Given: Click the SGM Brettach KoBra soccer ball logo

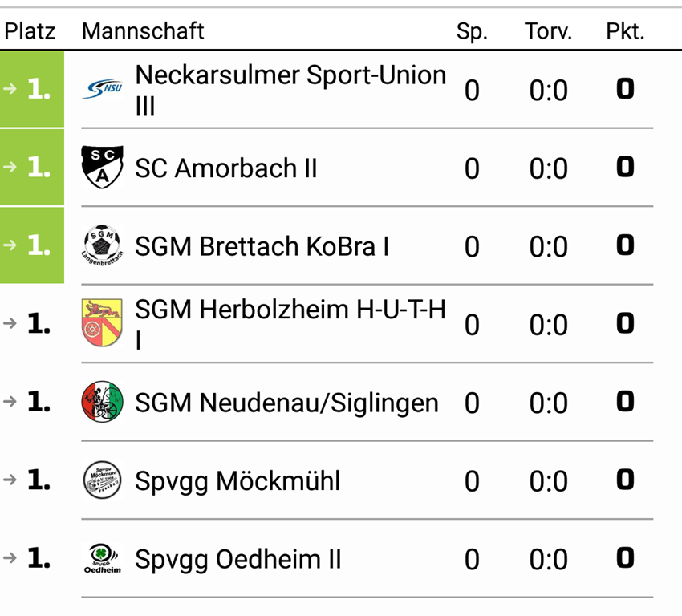Looking at the screenshot, I should (x=102, y=245).
